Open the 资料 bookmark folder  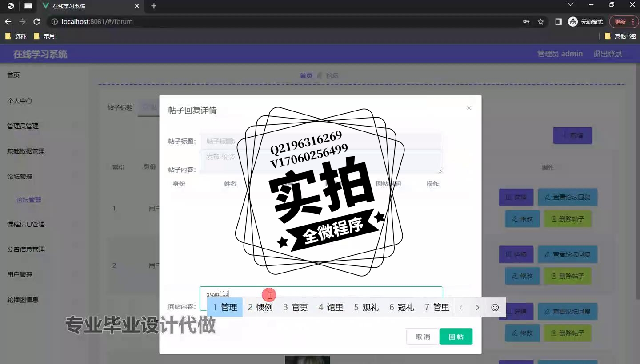coord(16,36)
